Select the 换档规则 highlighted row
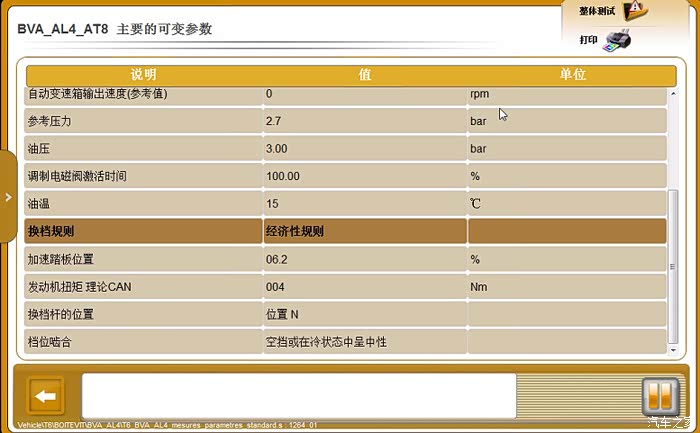The image size is (700, 433). pyautogui.click(x=144, y=231)
